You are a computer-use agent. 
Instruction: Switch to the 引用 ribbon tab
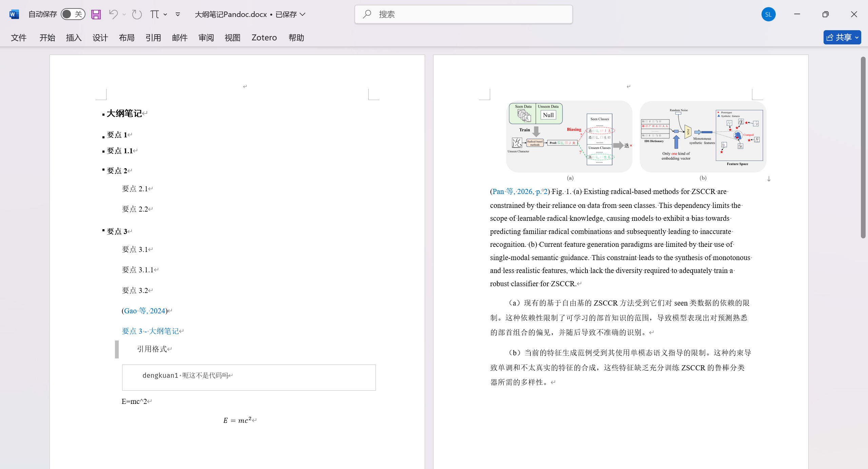tap(153, 38)
